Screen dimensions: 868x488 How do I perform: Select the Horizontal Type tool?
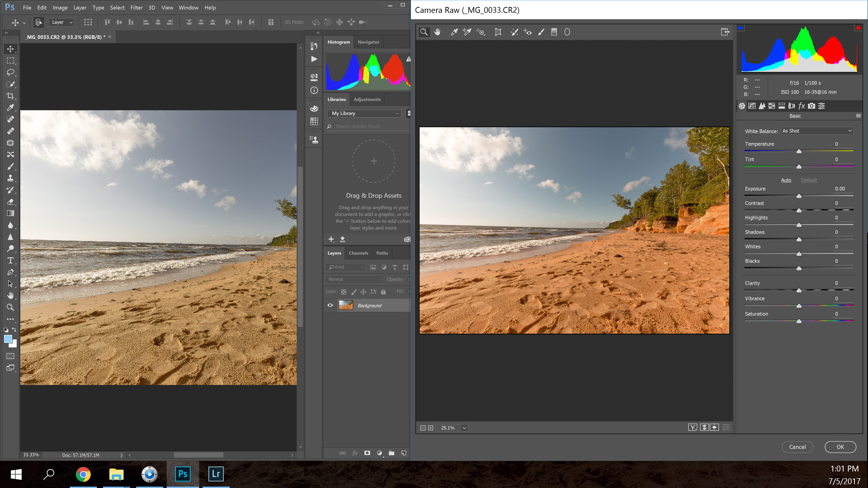coord(10,260)
